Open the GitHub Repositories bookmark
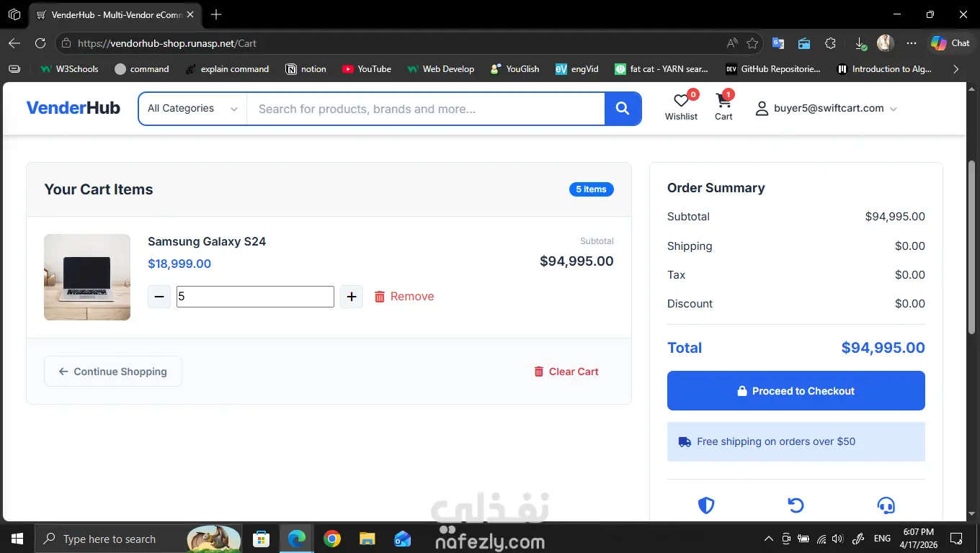 coord(773,69)
